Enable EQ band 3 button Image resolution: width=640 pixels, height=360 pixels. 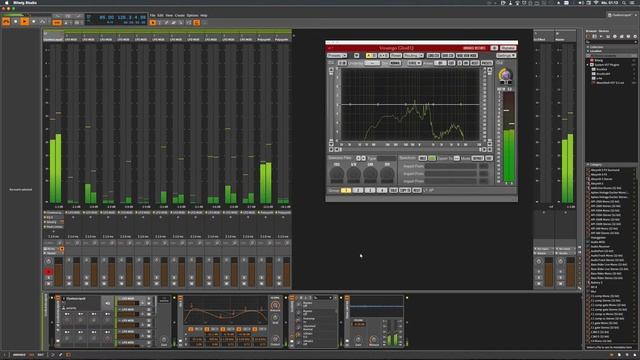click(x=222, y=329)
